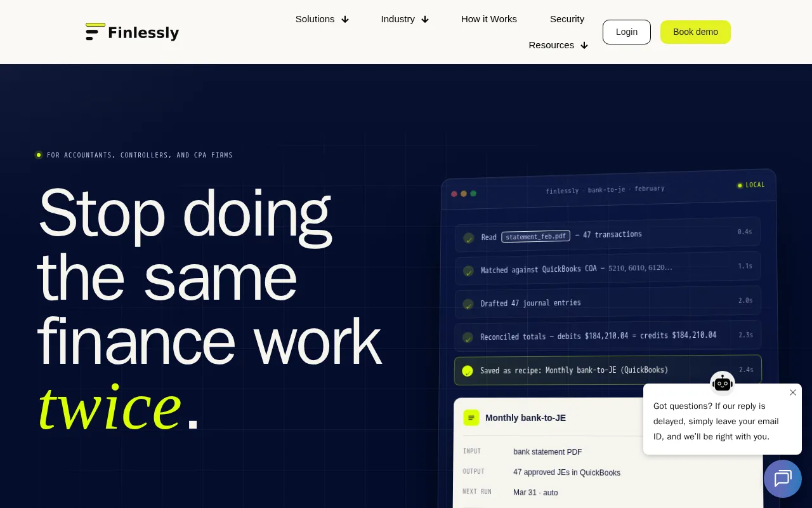Click the 'Monthly bank-to-JE' card heading
This screenshot has width=812, height=508.
pos(525,418)
